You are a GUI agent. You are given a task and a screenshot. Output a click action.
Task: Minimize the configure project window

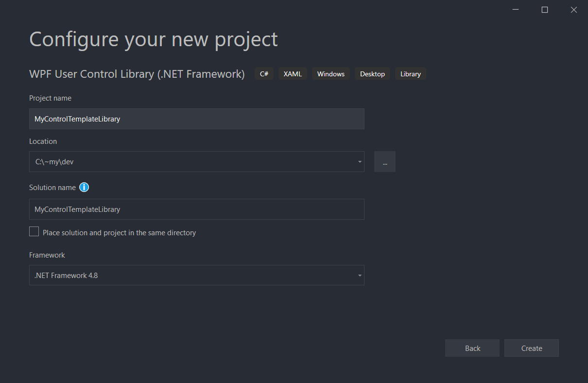coord(516,10)
